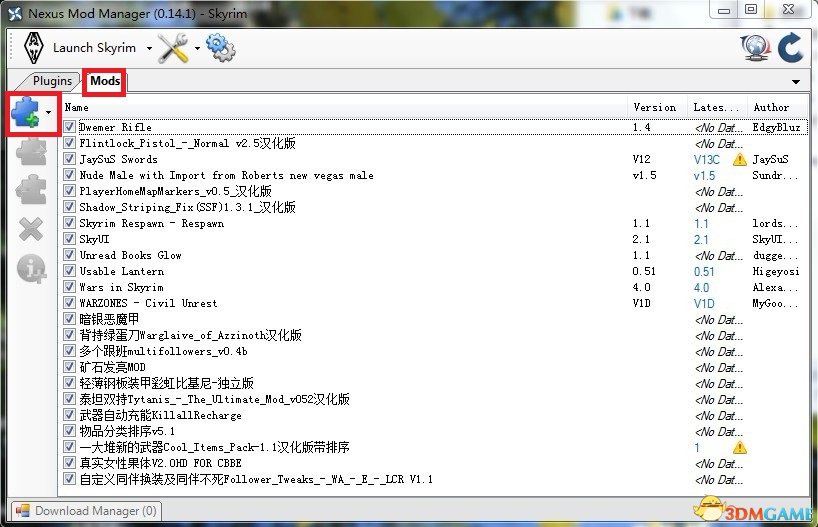The image size is (818, 527).
Task: Sort by the Version column header
Action: click(657, 107)
